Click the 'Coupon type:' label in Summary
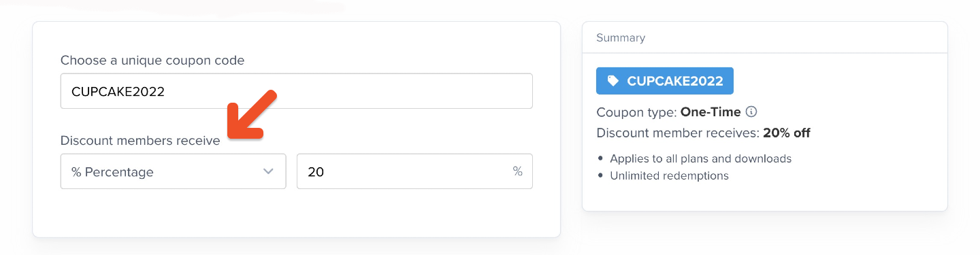 pyautogui.click(x=636, y=112)
